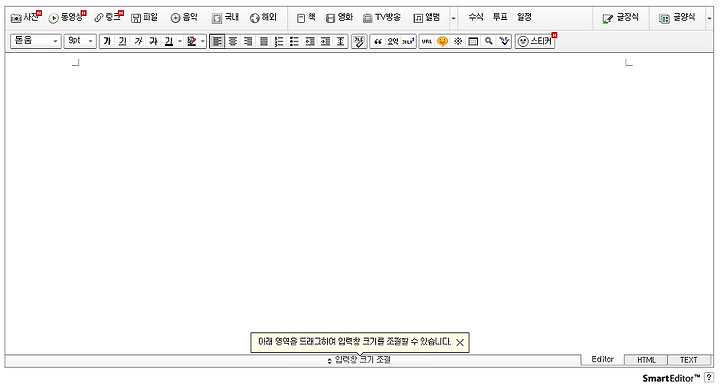Open highlight color palette dropdown arrow

[x=202, y=41]
